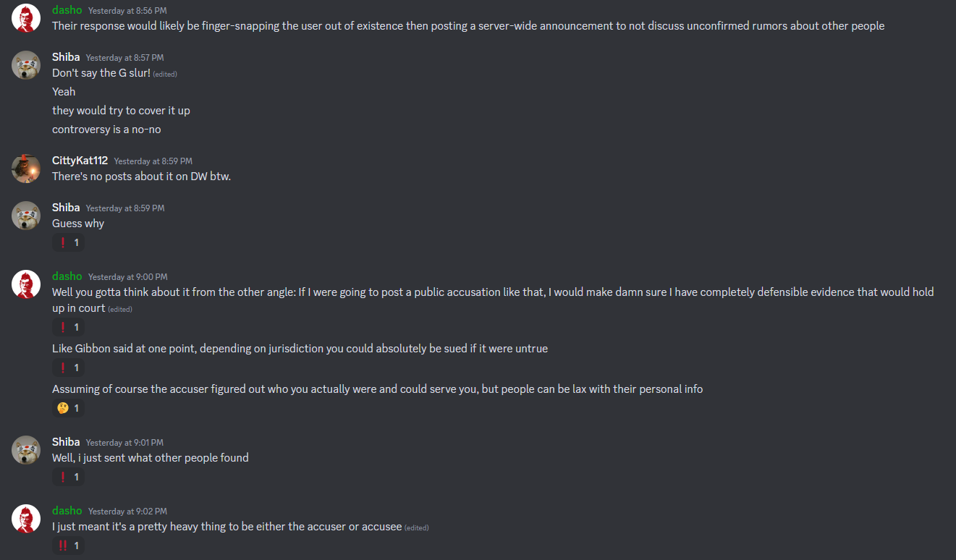
Task: Click CittyKat112's profile avatar
Action: point(26,169)
